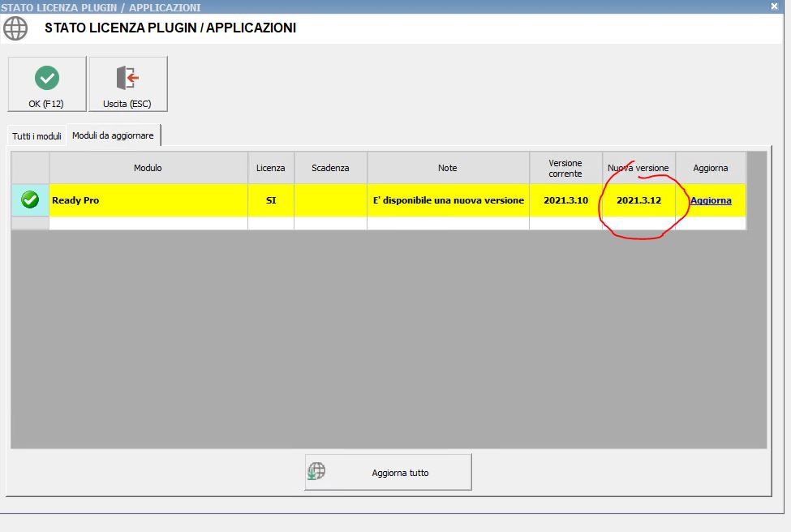Image resolution: width=791 pixels, height=532 pixels.
Task: Click the current version 2021.3.10 cell
Action: (565, 200)
